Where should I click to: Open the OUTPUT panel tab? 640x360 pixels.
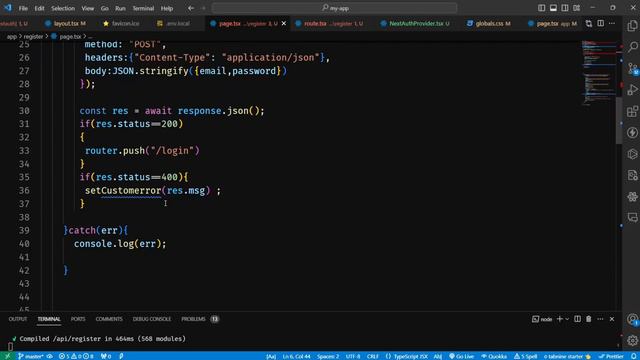18,319
